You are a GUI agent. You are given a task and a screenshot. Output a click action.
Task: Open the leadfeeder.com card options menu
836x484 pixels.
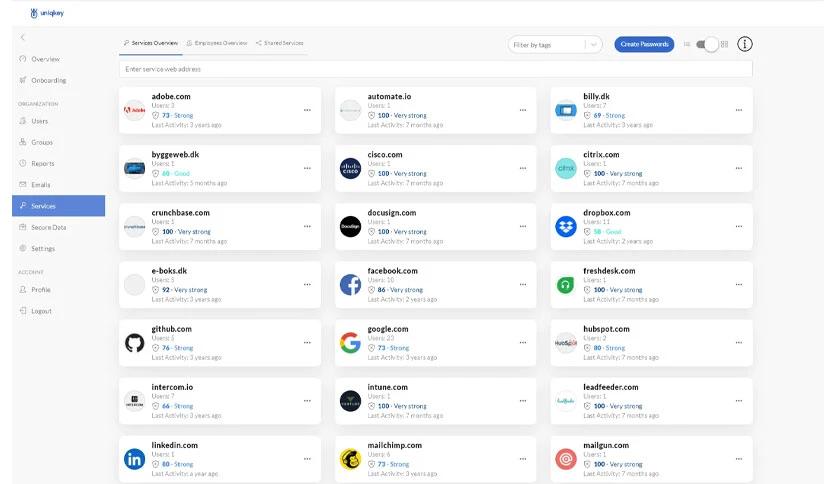point(739,401)
